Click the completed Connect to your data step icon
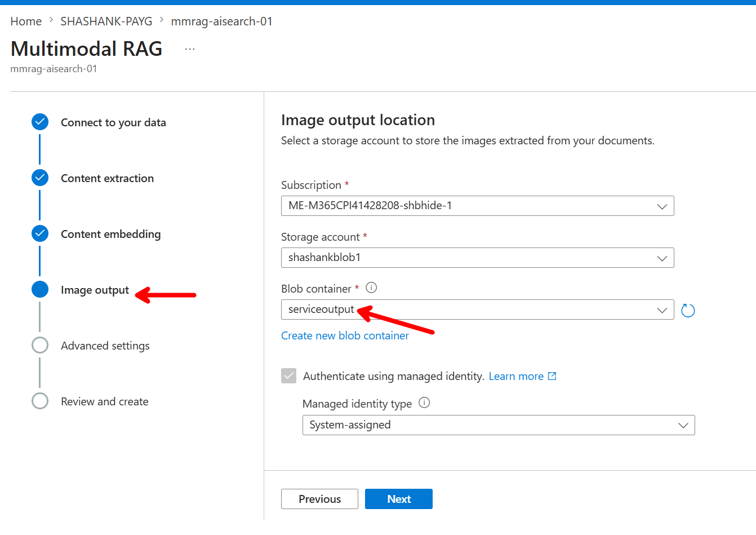This screenshot has width=756, height=535. click(40, 122)
